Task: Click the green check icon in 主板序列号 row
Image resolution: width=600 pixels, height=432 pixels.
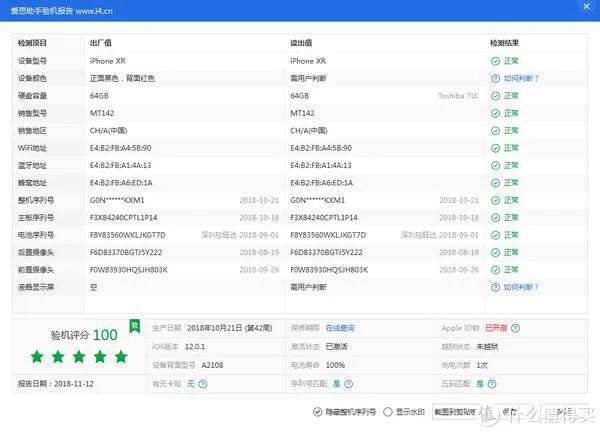Action: (495, 218)
